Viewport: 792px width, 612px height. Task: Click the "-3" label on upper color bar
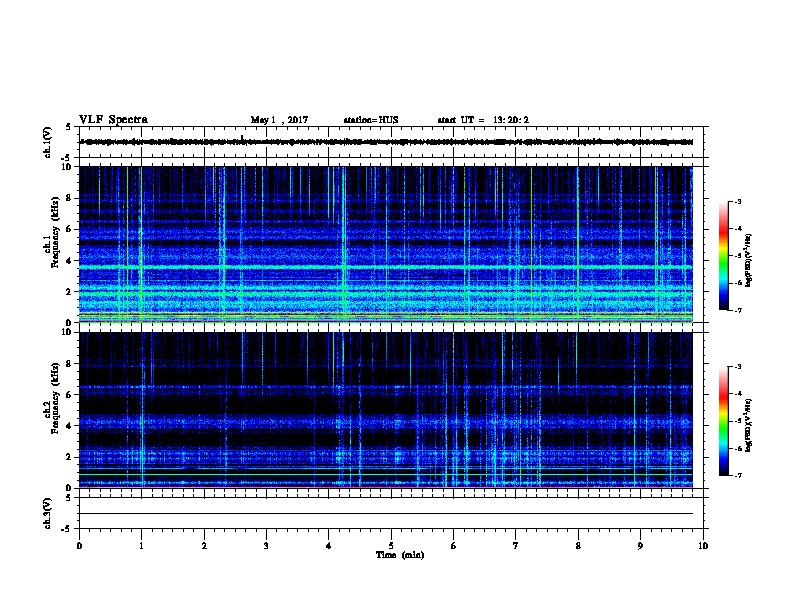(737, 202)
